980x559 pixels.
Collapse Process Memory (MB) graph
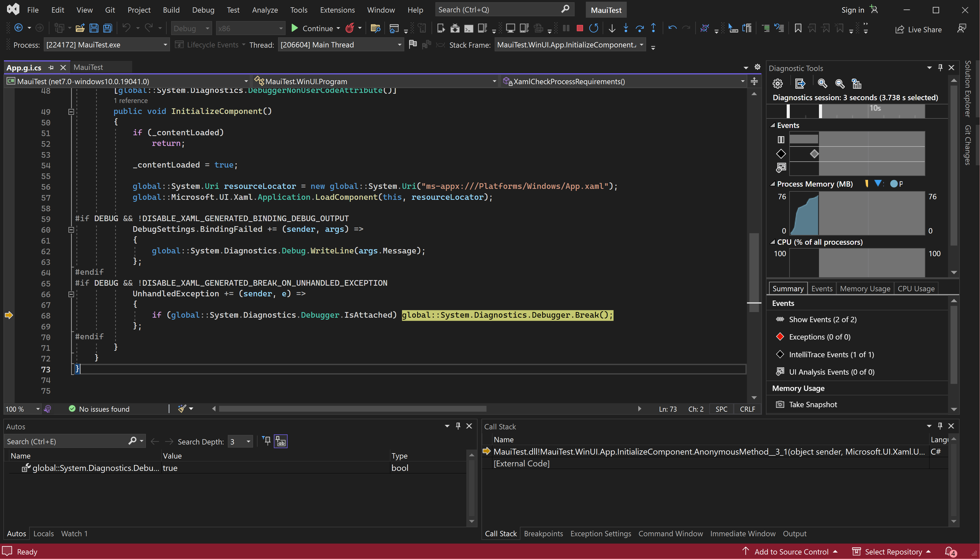pyautogui.click(x=772, y=184)
